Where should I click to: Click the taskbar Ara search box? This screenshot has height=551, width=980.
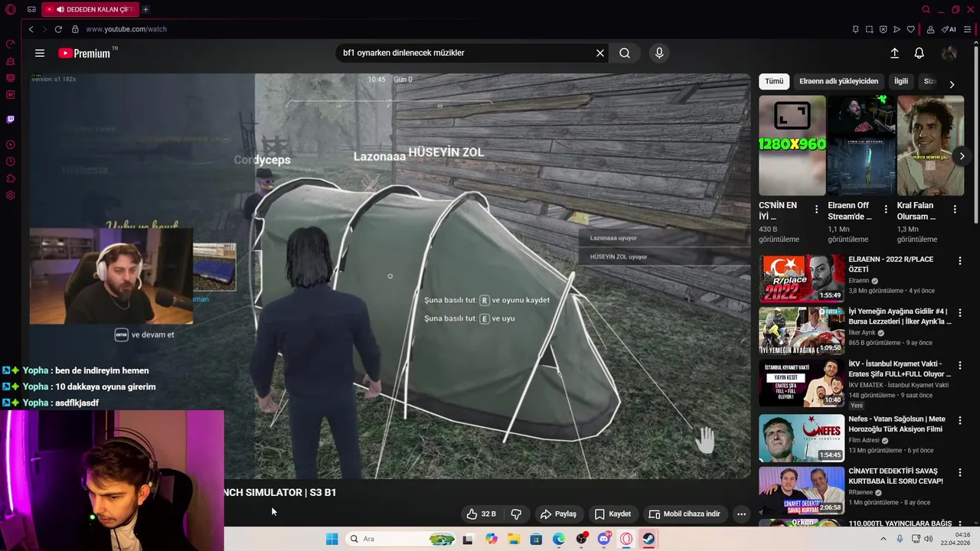point(400,539)
